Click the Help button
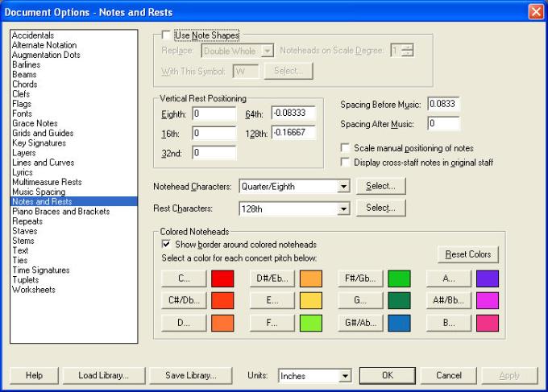This screenshot has width=548, height=392. coord(34,375)
